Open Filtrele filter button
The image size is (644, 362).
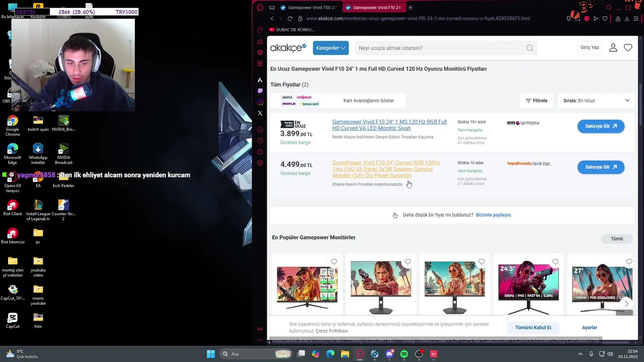pos(537,101)
